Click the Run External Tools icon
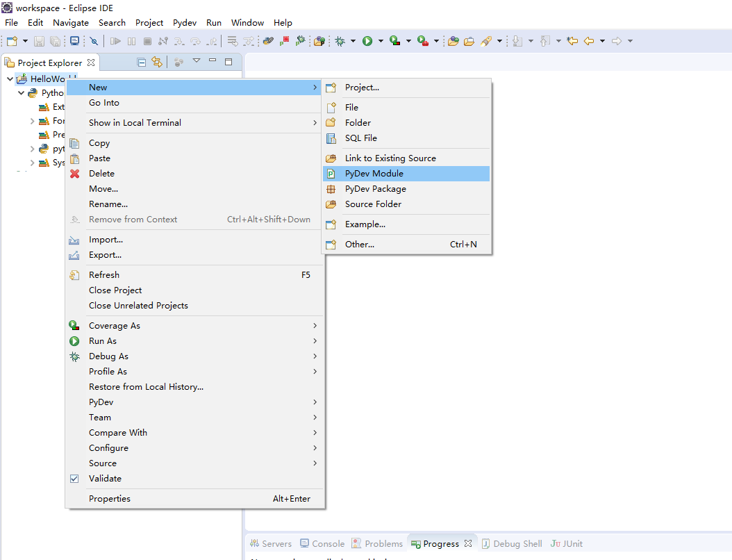This screenshot has width=732, height=560. [423, 41]
